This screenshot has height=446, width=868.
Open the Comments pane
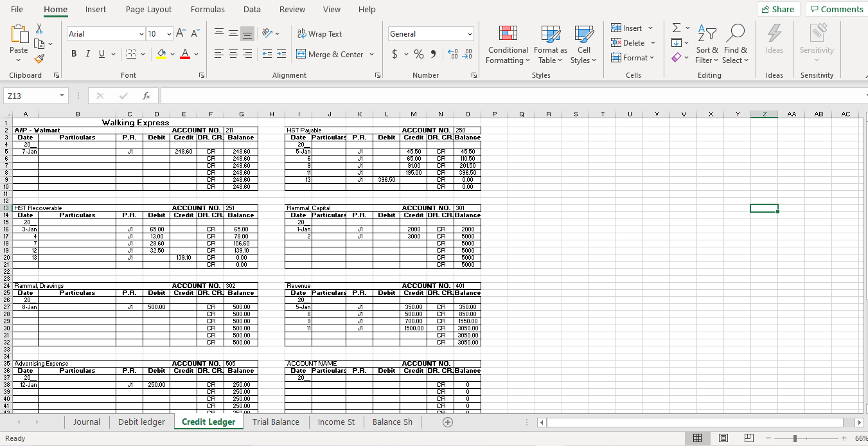pos(836,9)
